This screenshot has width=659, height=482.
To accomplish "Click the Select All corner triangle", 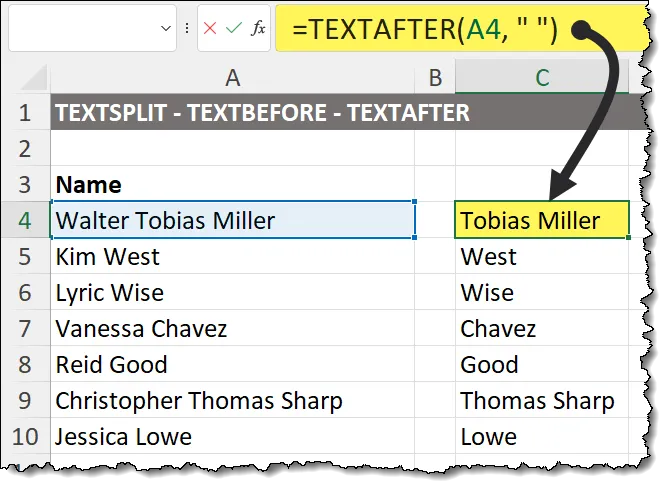I will [30, 78].
